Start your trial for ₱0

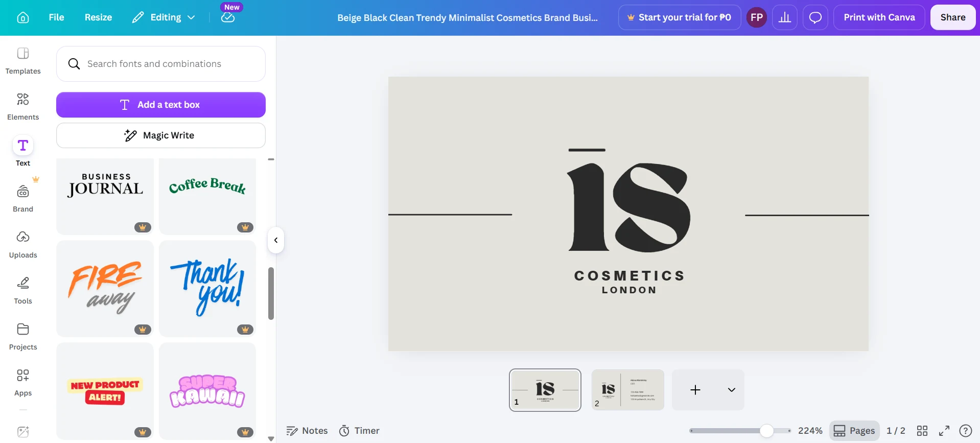679,17
